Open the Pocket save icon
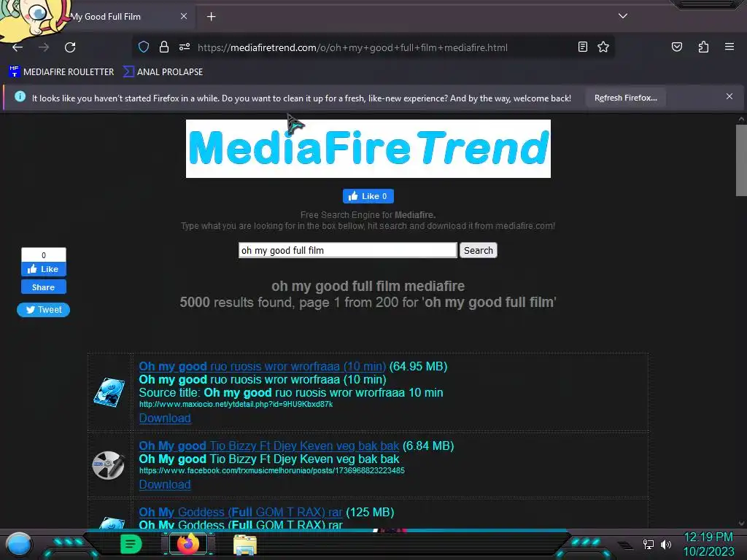 677,47
